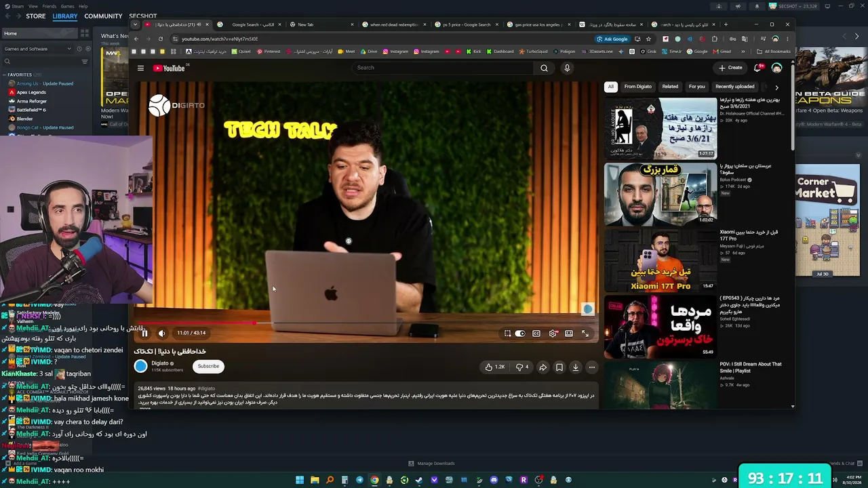Open the Pinterest bookmark
Screen dimensions: 868x488
269,52
